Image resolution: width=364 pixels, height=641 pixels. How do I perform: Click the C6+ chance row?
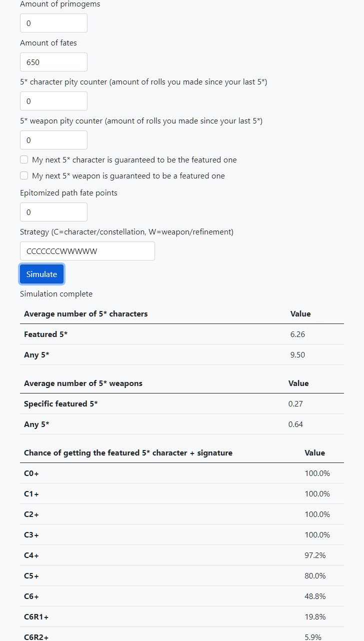[x=182, y=596]
